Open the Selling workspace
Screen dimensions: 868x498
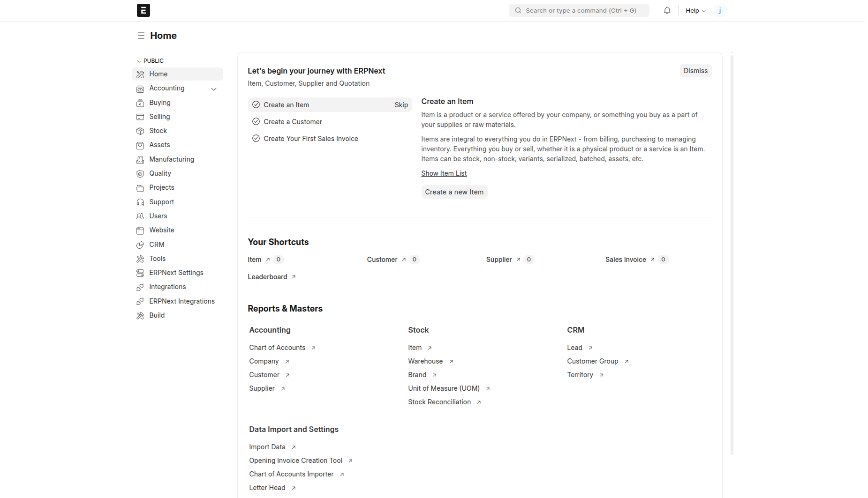coord(177,117)
